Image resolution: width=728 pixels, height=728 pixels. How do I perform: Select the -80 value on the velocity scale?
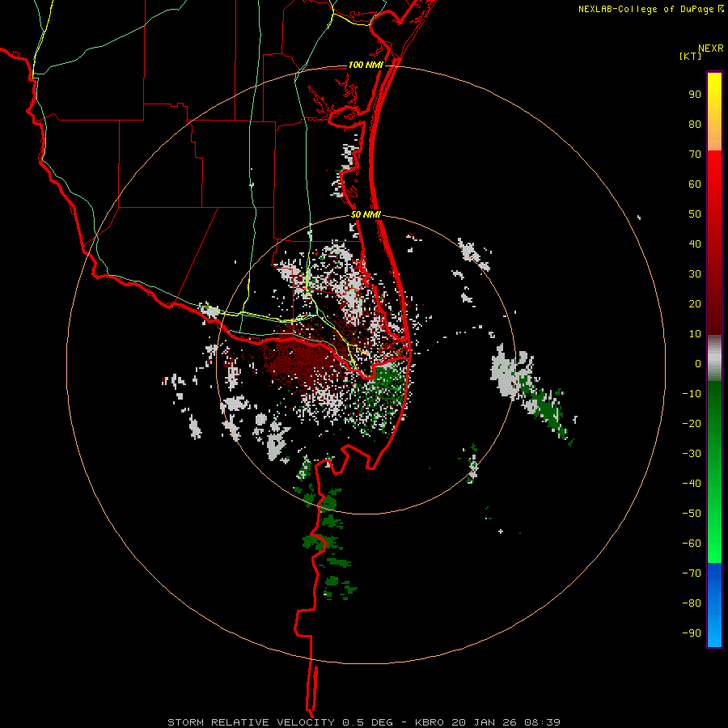coord(692,603)
